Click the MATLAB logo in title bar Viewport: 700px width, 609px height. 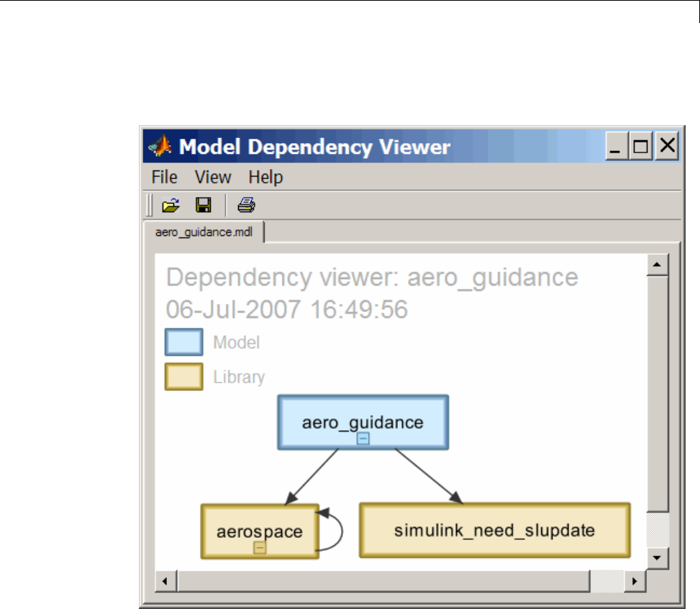160,145
